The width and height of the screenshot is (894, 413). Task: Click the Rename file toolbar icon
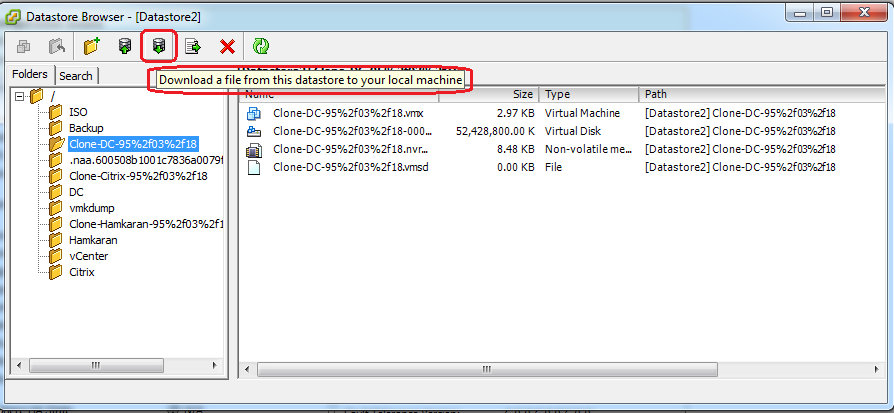pyautogui.click(x=193, y=47)
